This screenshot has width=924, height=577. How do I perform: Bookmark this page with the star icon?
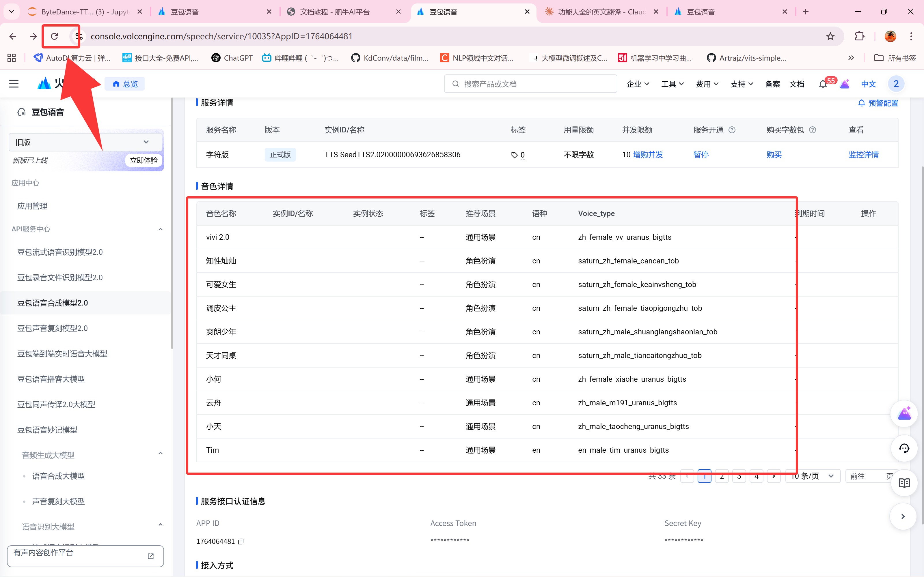(830, 36)
